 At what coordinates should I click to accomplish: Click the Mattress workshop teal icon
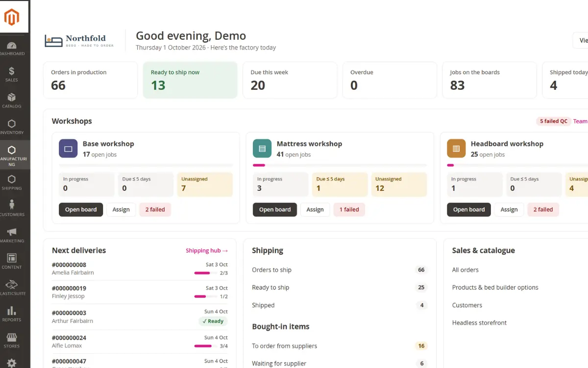coord(262,149)
